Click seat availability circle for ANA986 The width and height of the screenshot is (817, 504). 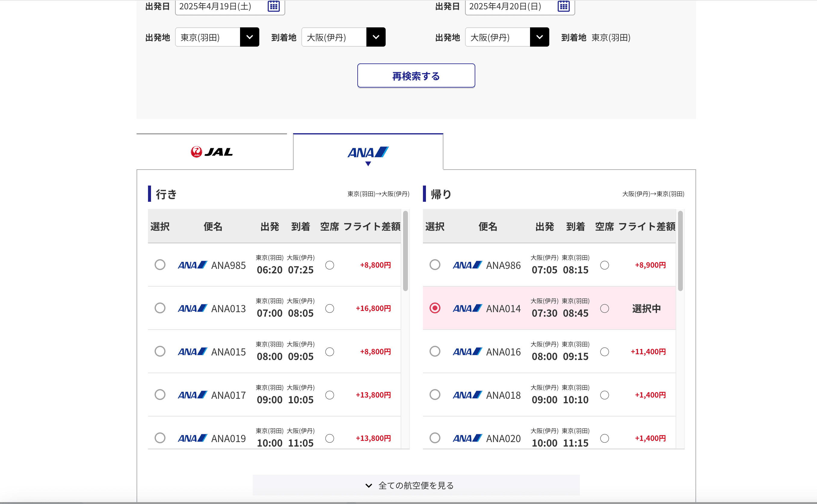[604, 265]
